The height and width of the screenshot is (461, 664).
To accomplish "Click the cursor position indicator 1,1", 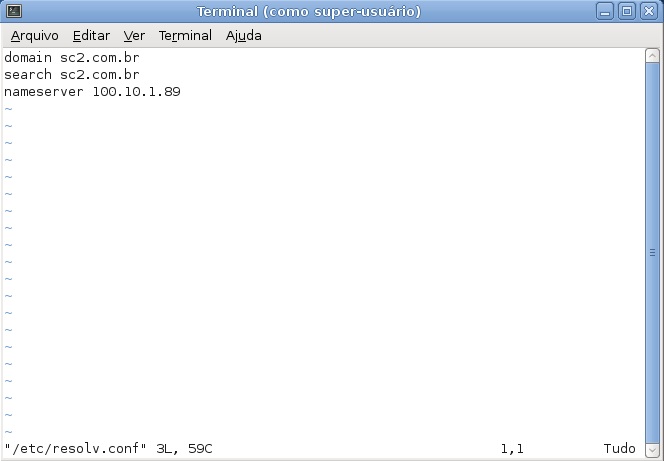I will (512, 449).
